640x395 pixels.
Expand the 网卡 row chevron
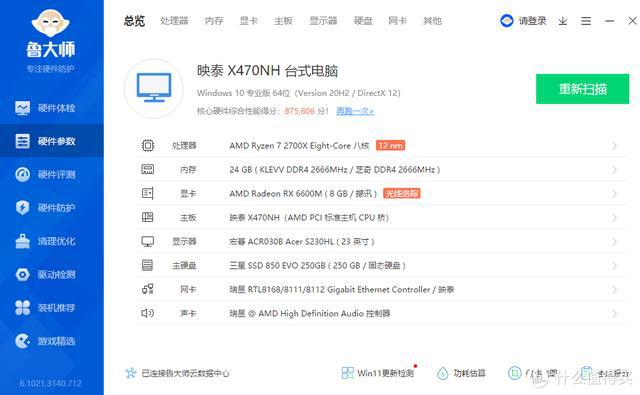tap(614, 290)
